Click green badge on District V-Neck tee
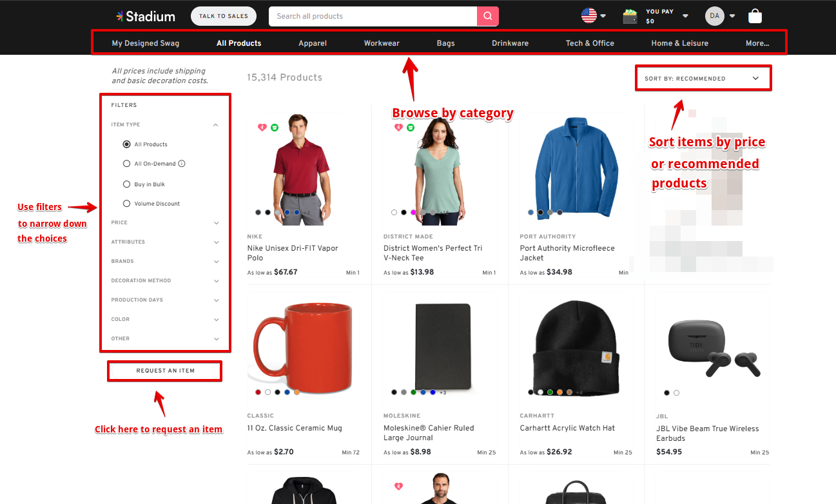Viewport: 836px width, 504px height. [411, 128]
